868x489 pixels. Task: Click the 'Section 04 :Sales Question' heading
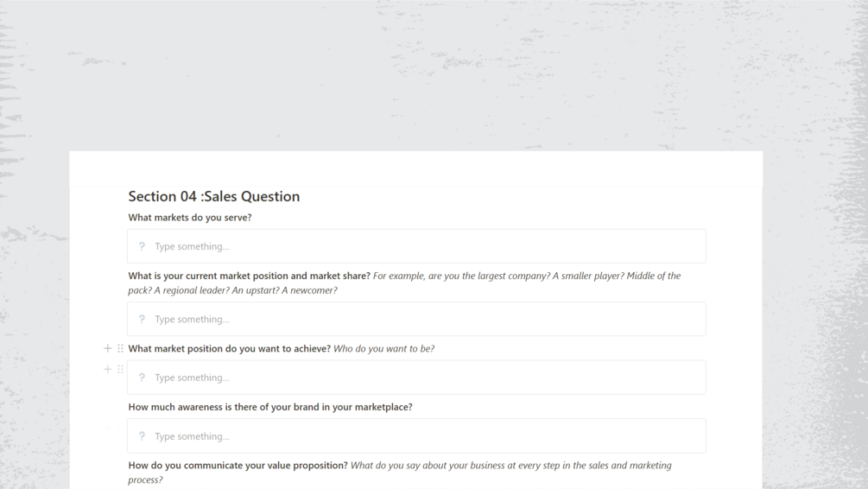214,196
